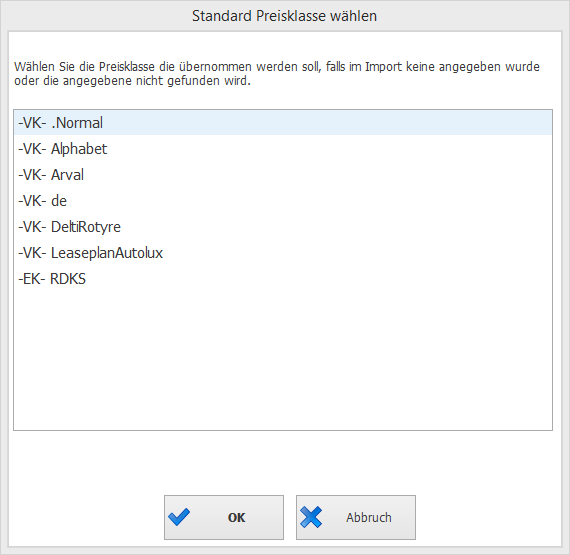Image resolution: width=570 pixels, height=555 pixels.
Task: Click the blue X cancel icon
Action: tap(311, 517)
